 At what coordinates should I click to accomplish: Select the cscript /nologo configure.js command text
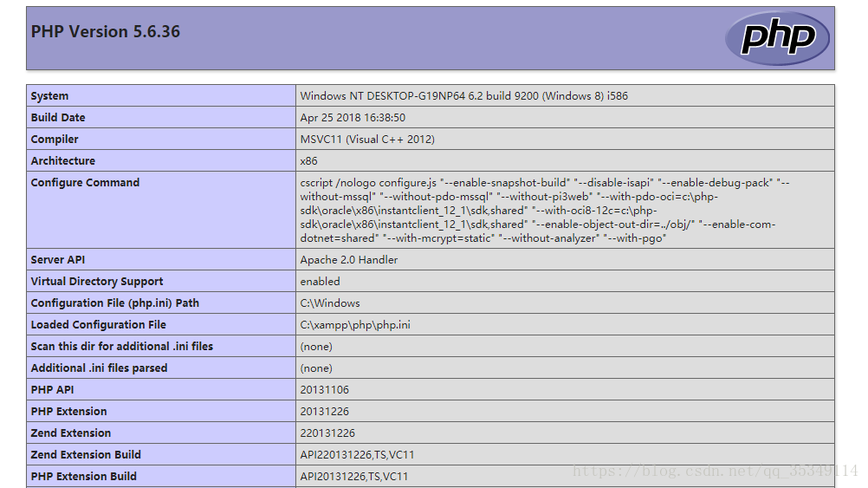pos(545,211)
